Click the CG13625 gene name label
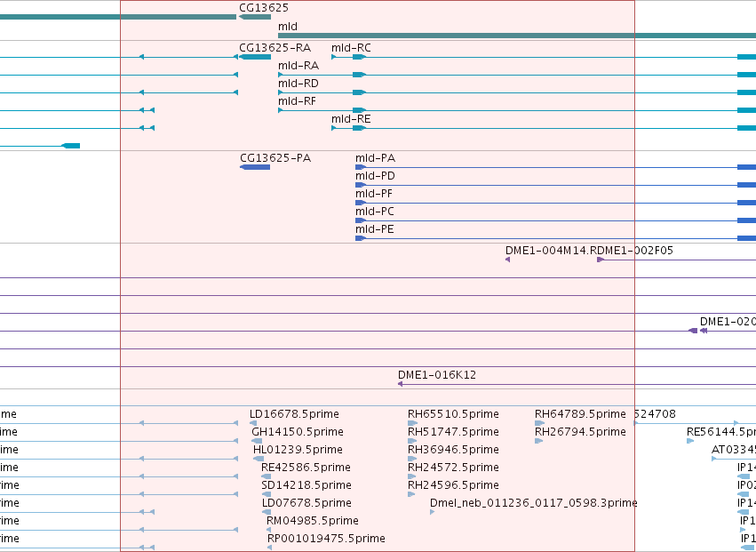 click(x=264, y=8)
